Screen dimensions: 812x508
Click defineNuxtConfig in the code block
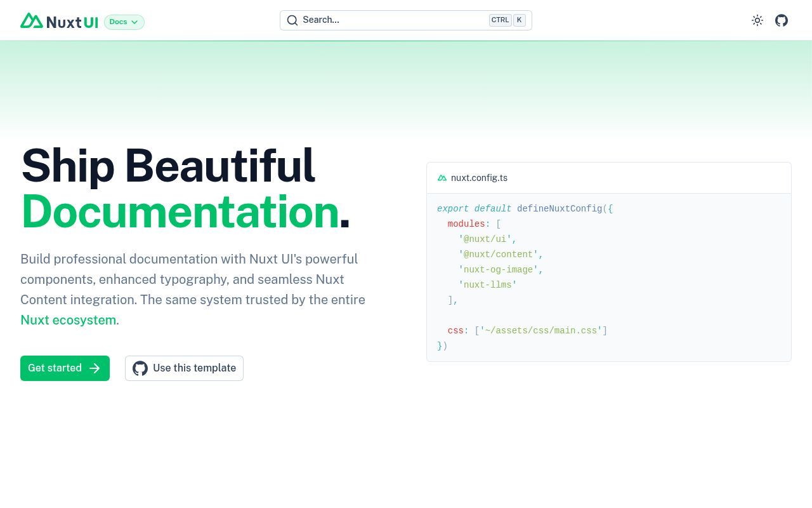coord(560,209)
